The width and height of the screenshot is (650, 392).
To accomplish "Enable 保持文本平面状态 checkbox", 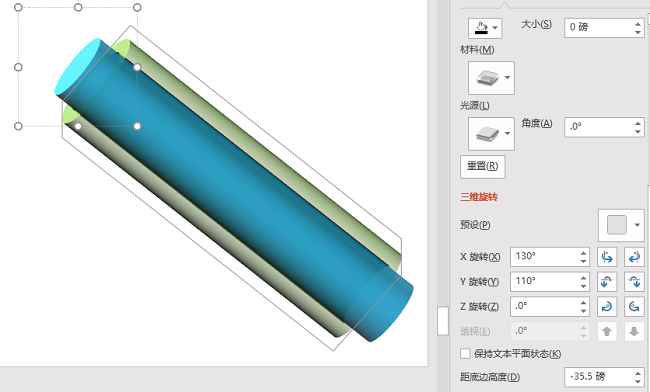I will (465, 353).
